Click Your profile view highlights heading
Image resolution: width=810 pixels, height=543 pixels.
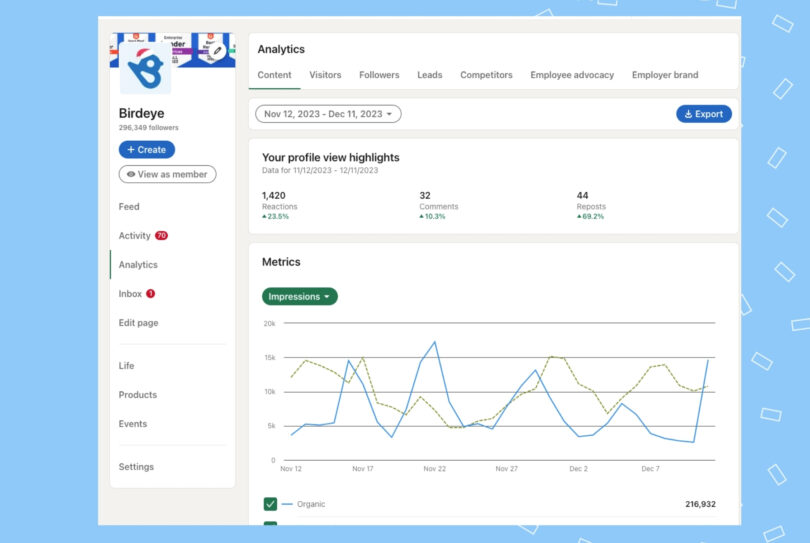(x=331, y=158)
